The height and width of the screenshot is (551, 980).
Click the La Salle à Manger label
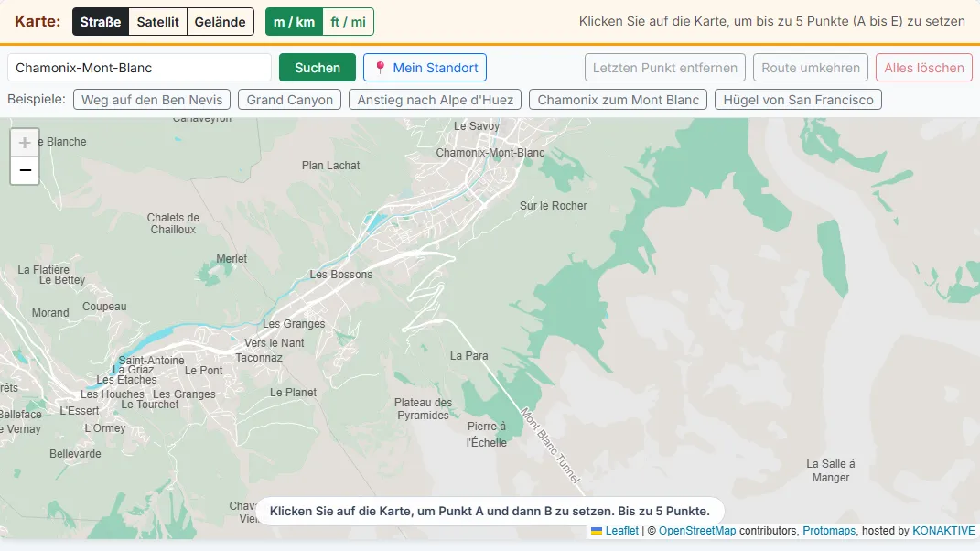click(831, 470)
